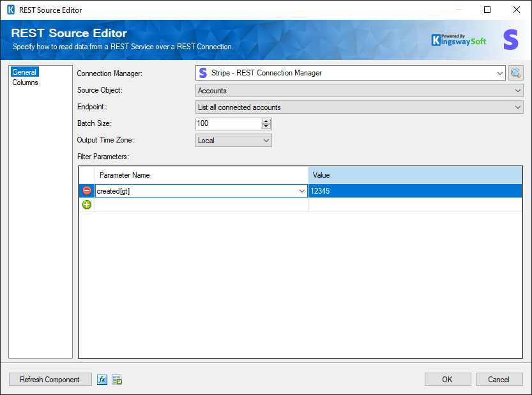Screen dimensions: 532x395
Task: Click the KingswaySoft logo in the banner
Action: (x=459, y=40)
